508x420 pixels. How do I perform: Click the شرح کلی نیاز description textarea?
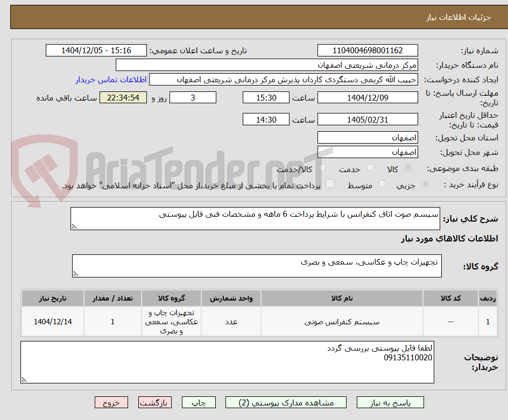pos(255,218)
